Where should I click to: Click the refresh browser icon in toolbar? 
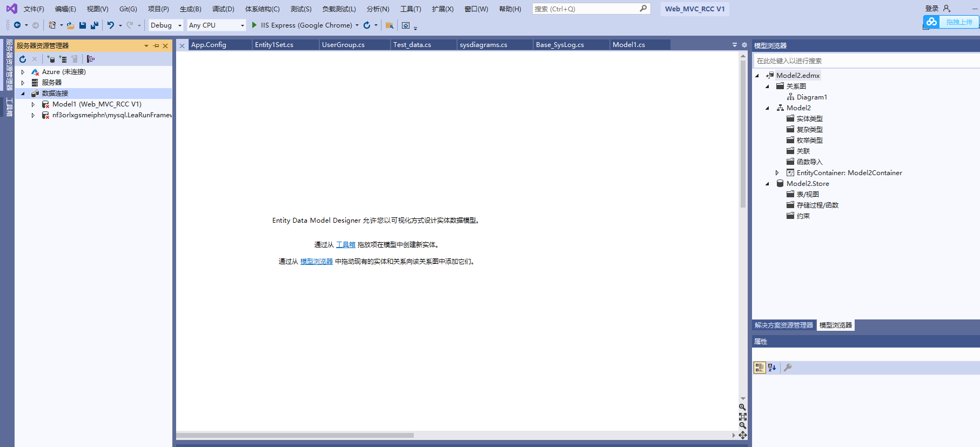pos(367,25)
